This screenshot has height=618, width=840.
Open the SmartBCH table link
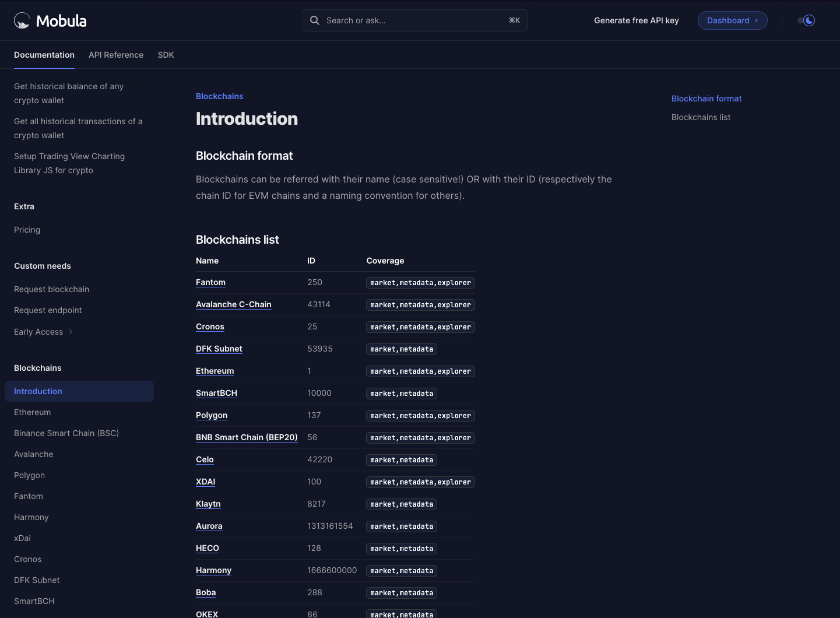click(216, 393)
